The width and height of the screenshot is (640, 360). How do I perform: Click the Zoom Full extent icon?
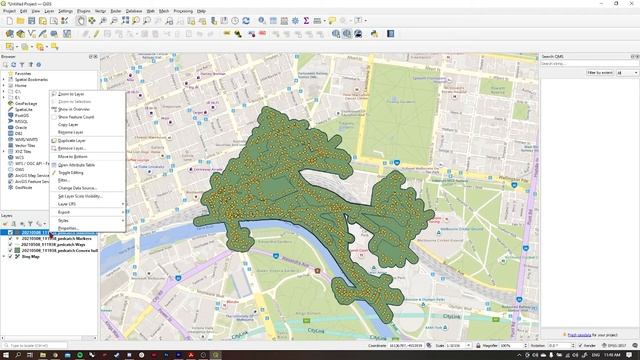(x=125, y=21)
